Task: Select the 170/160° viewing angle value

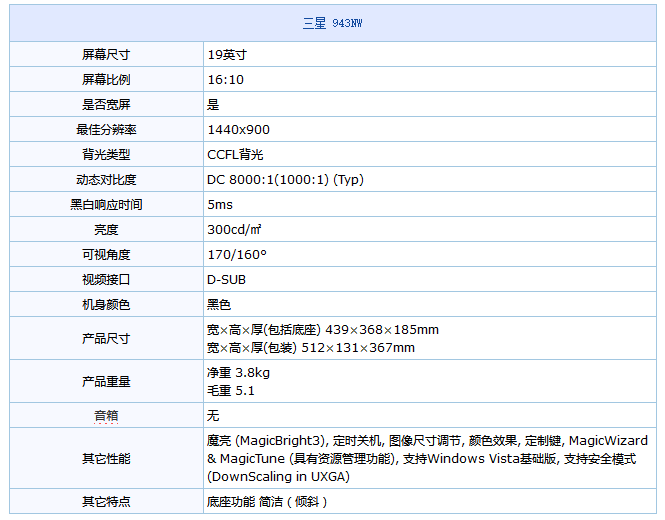Action: pos(237,254)
